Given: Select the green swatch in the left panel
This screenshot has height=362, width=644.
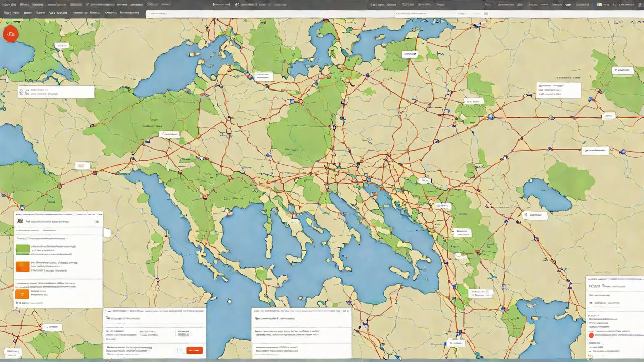Looking at the screenshot, I should pos(23,249).
